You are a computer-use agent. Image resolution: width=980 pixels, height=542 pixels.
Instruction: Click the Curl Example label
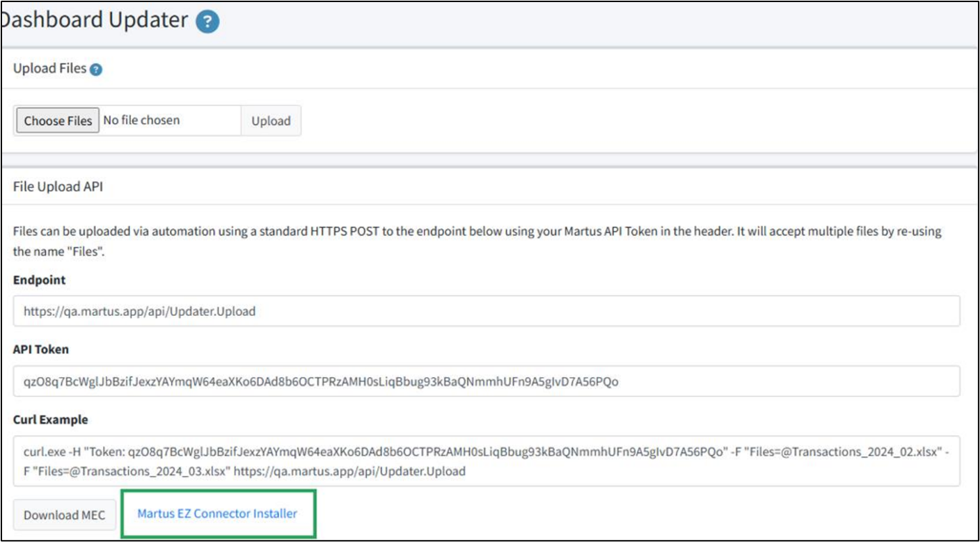51,420
